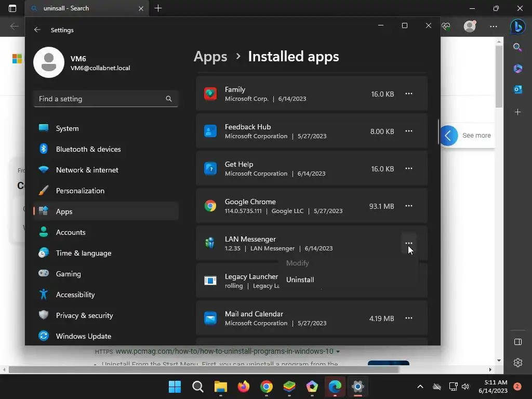Open File Explorer from taskbar
This screenshot has width=532, height=399.
(220, 387)
